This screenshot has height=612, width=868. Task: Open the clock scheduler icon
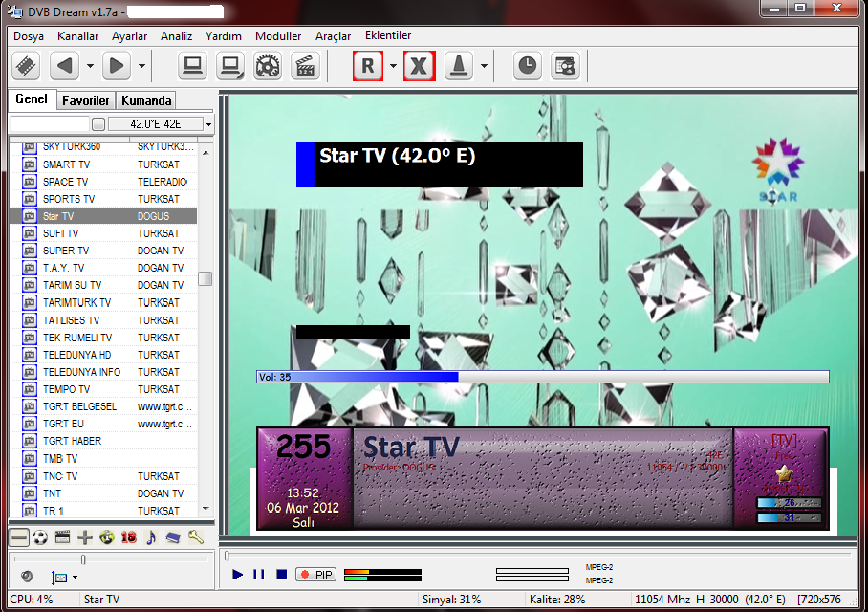[x=527, y=66]
